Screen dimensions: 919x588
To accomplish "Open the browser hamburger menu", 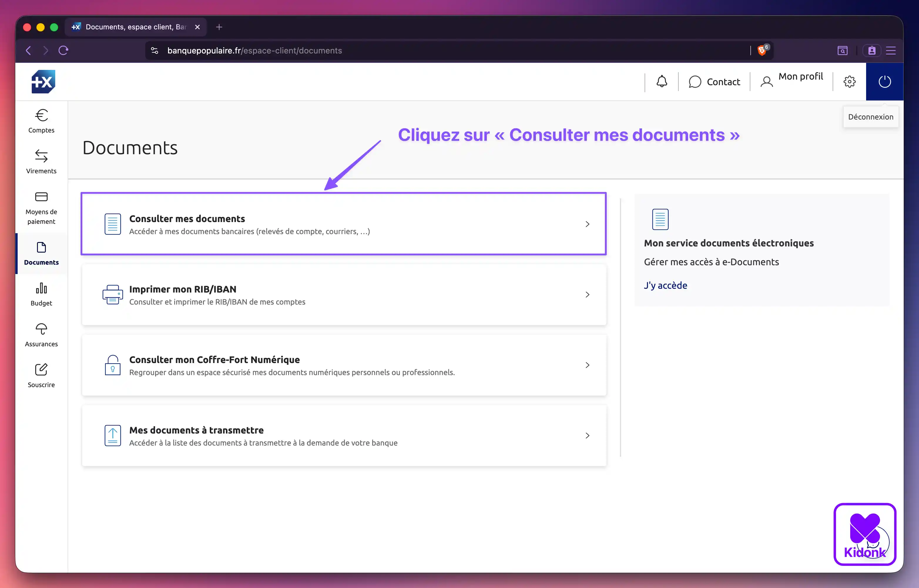I will click(891, 51).
